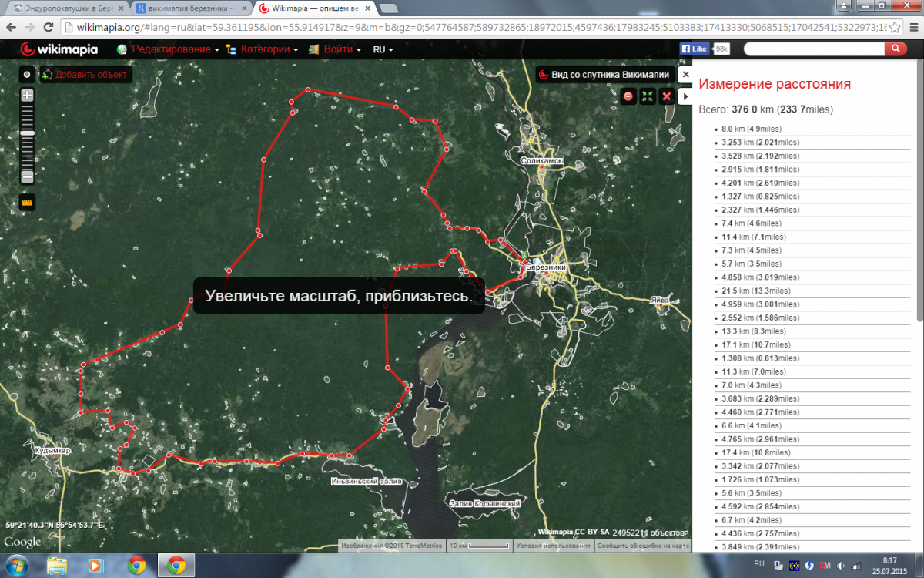Click the Facebook Like button
This screenshot has width=924, height=578.
(x=695, y=49)
